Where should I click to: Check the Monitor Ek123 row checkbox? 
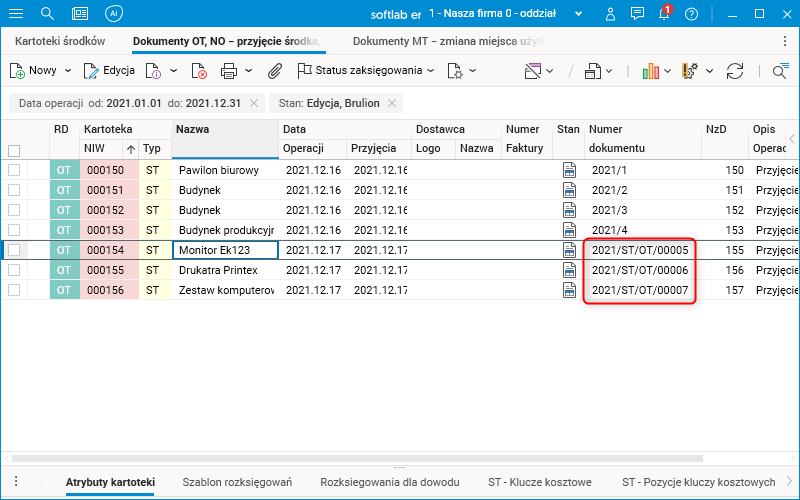[x=14, y=249]
